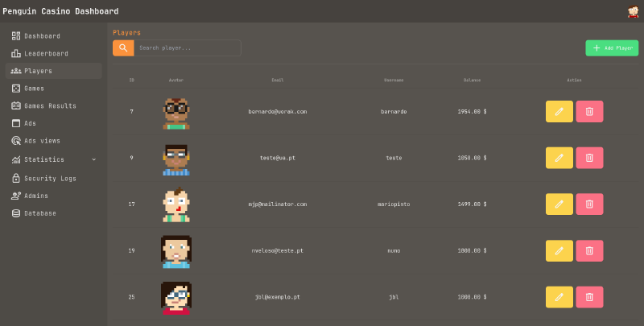Edit player nuno with pencil icon

point(559,251)
